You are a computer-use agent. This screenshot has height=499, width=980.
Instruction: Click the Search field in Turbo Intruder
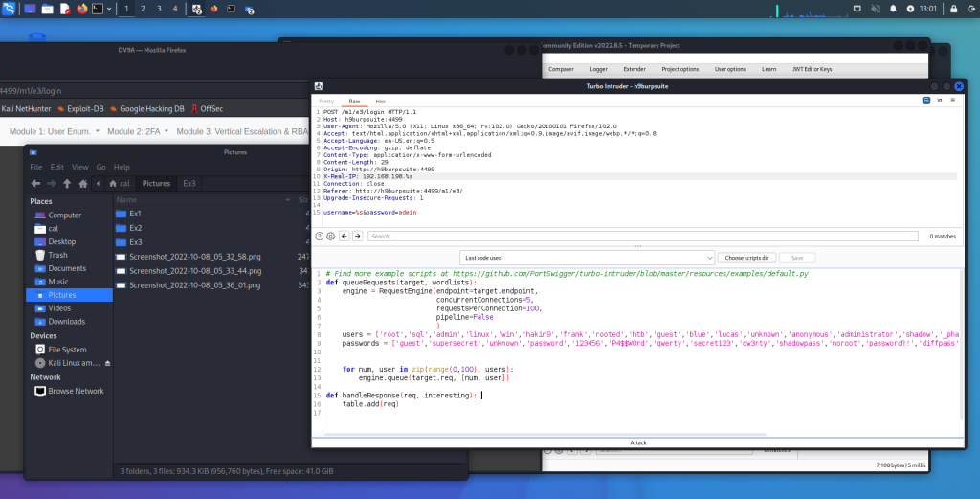pyautogui.click(x=642, y=237)
